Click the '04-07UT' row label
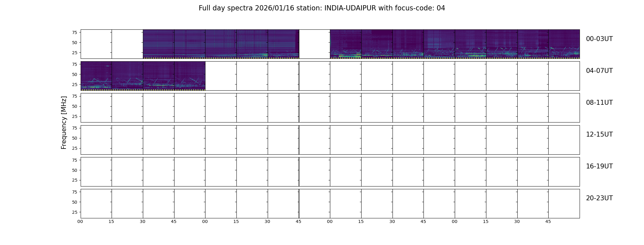 [x=599, y=71]
